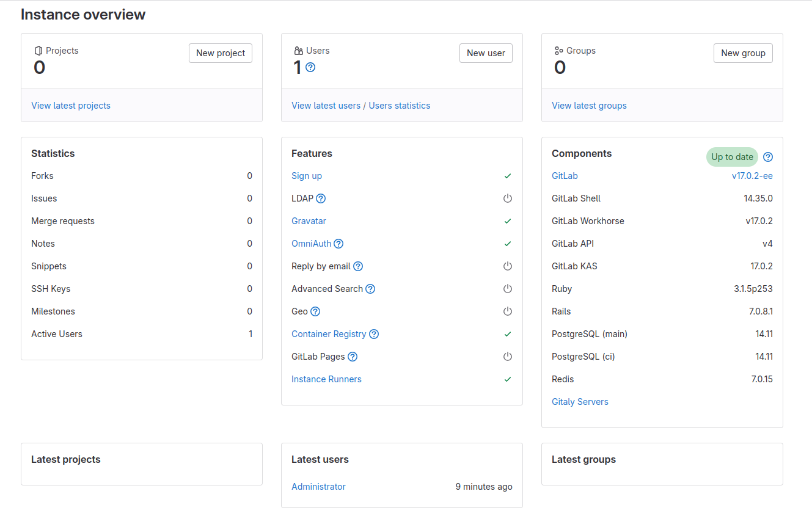Image resolution: width=812 pixels, height=527 pixels.
Task: Open Geo help icon
Action: pos(315,311)
